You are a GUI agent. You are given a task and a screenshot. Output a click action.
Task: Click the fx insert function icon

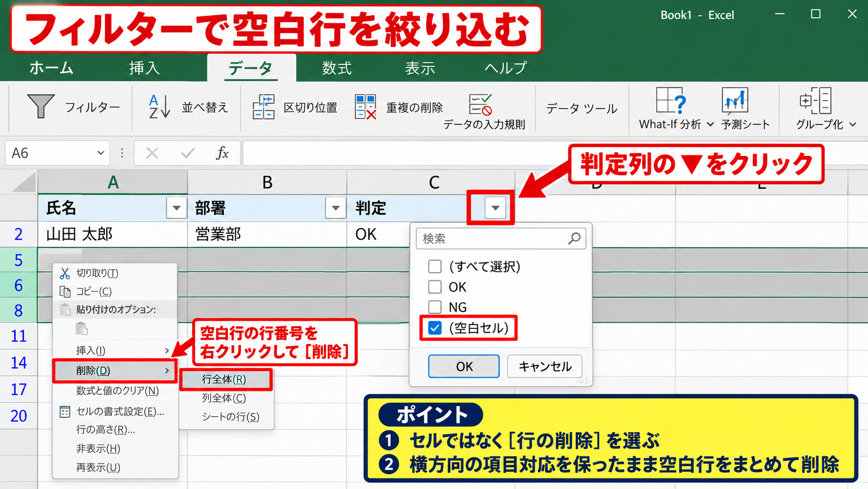[x=222, y=153]
